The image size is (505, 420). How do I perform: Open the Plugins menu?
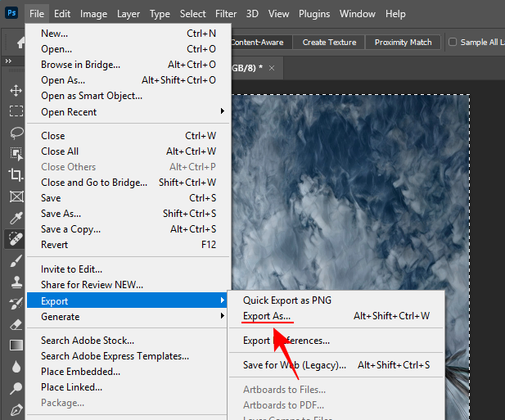point(314,14)
